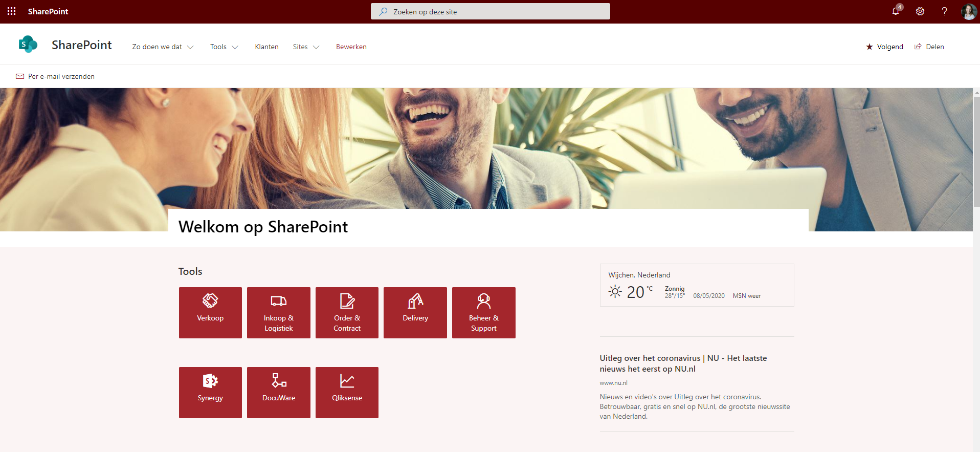Expand the Sites navigation dropdown
Screen dimensions: 980x452
pyautogui.click(x=306, y=47)
